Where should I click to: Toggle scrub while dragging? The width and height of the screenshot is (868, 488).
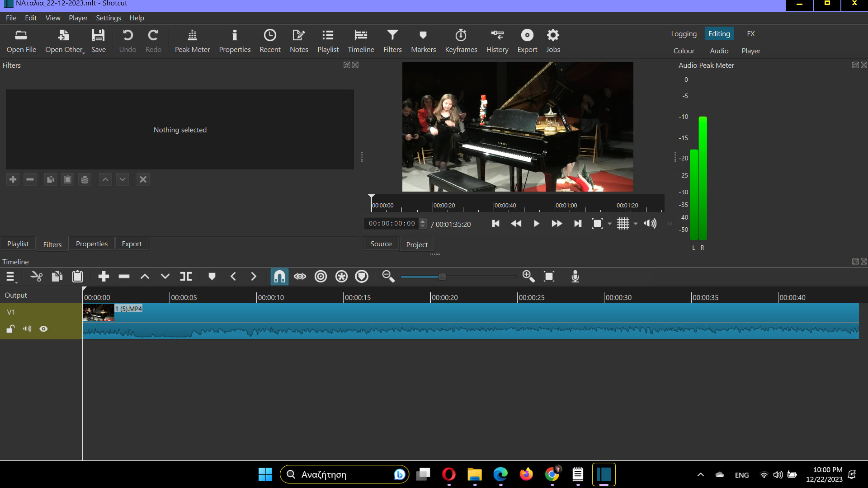click(x=300, y=276)
